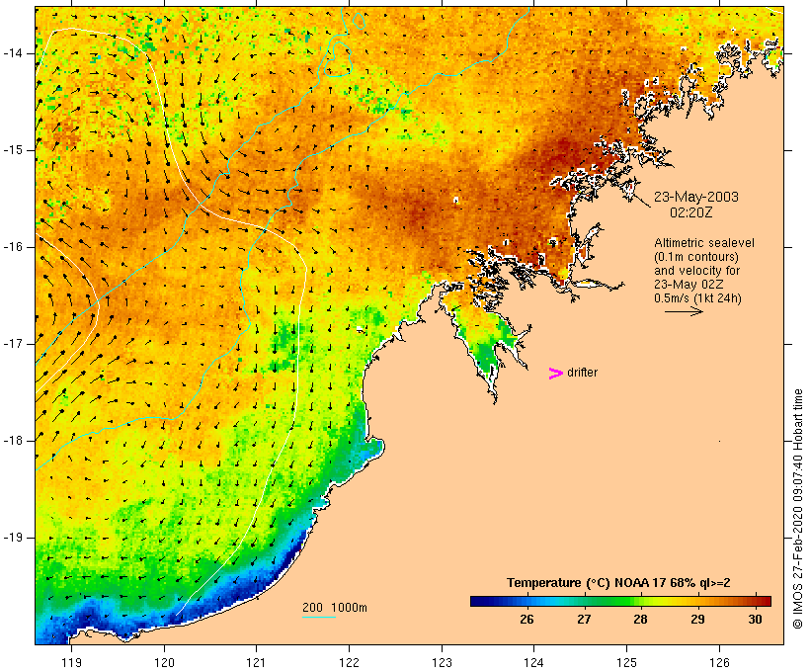Click the 'and velocity for' caption line

click(696, 271)
